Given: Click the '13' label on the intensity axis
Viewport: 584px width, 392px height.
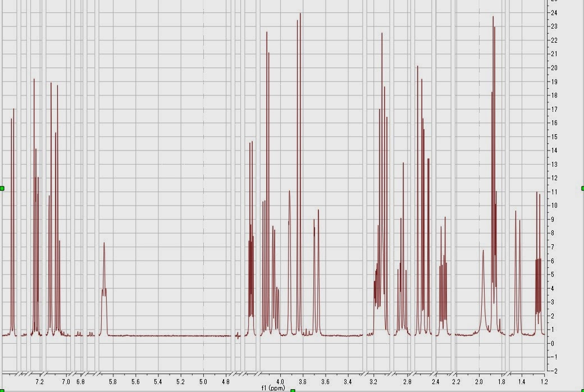Looking at the screenshot, I should coord(554,165).
